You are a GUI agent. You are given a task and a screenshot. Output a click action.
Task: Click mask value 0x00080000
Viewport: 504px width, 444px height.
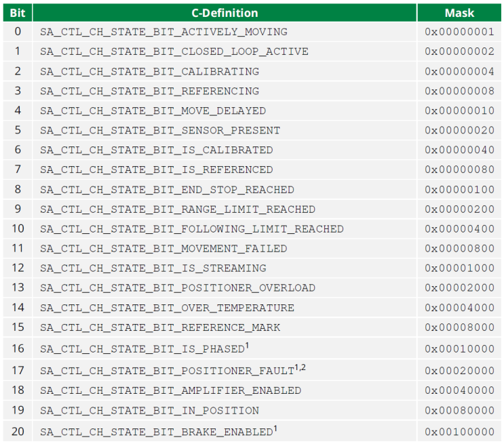(459, 410)
